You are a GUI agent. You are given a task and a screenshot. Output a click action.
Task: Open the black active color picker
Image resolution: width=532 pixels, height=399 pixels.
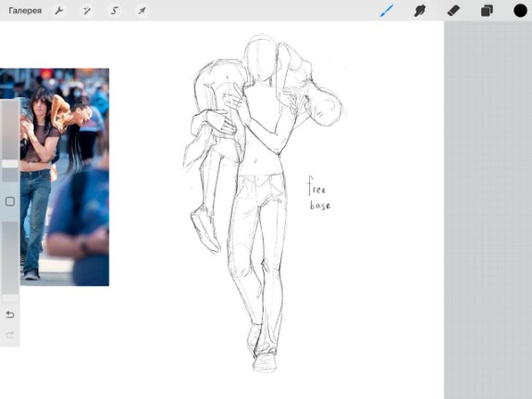(x=520, y=10)
